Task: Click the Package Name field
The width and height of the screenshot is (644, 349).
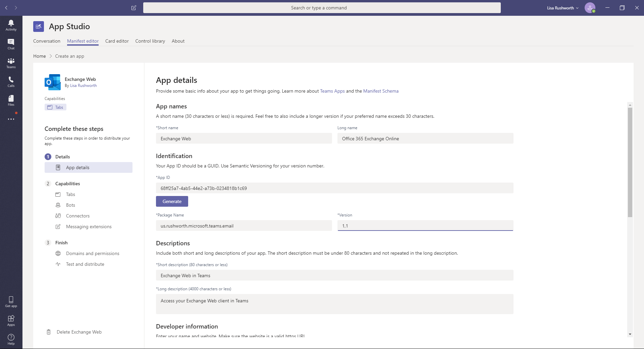Action: coord(244,226)
